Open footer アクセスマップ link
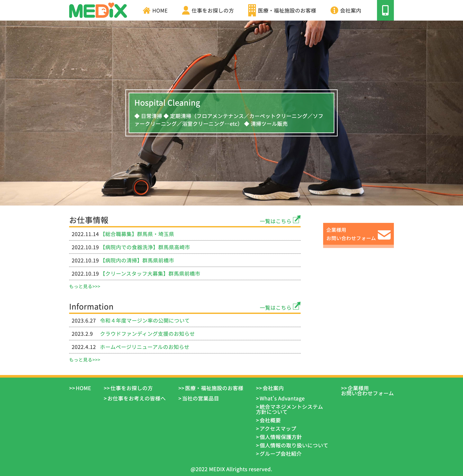The width and height of the screenshot is (463, 476). [x=277, y=429]
